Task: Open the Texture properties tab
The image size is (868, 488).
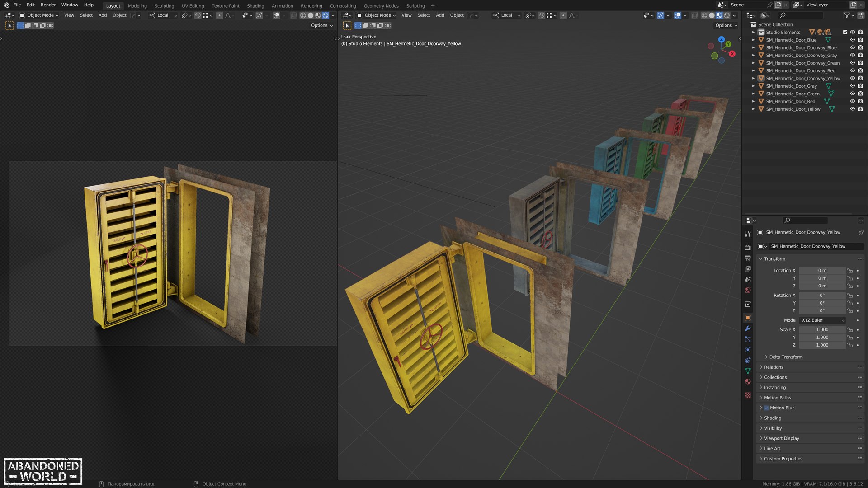Action: pos(748,395)
